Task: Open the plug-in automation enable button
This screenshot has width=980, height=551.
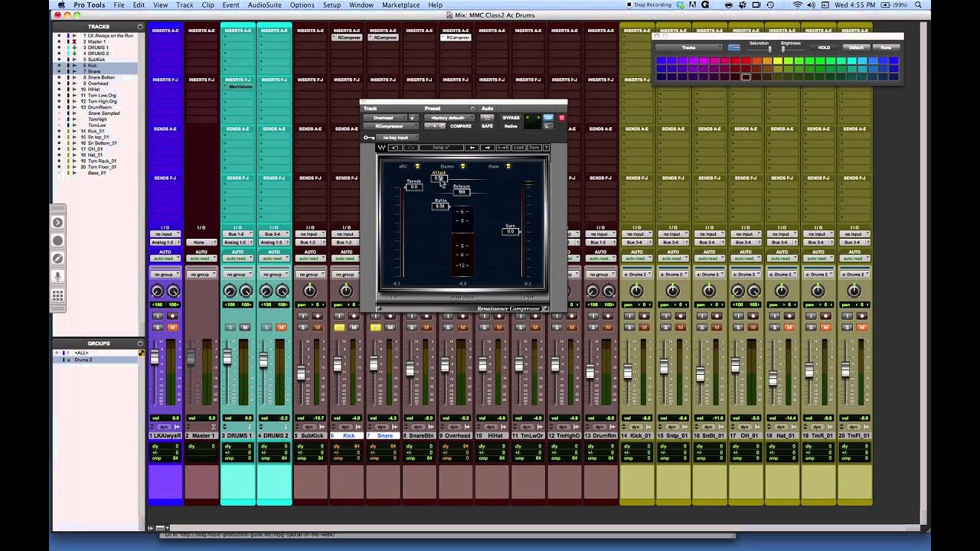Action: 487,118
